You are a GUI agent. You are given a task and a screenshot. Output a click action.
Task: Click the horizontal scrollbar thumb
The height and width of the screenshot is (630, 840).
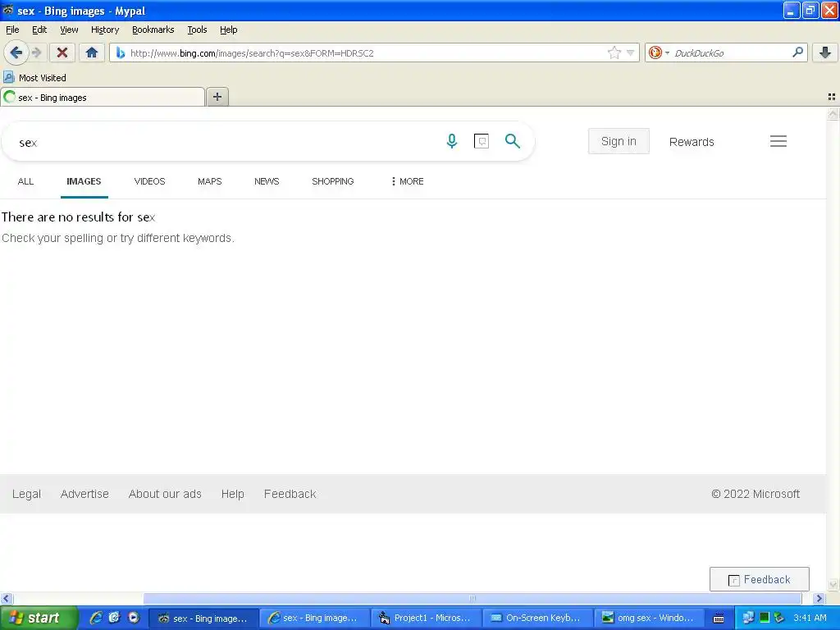click(472, 598)
